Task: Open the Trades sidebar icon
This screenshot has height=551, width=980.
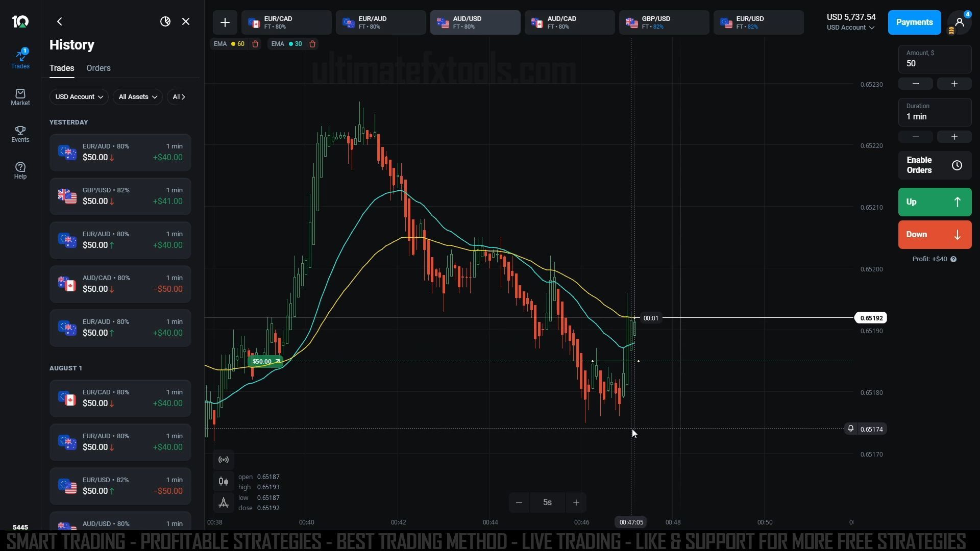Action: (x=20, y=59)
